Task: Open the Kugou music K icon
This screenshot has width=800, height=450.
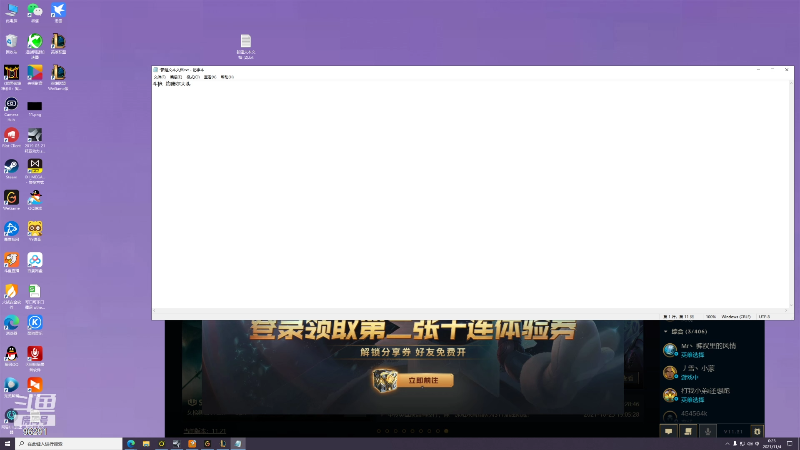Action: pos(35,324)
